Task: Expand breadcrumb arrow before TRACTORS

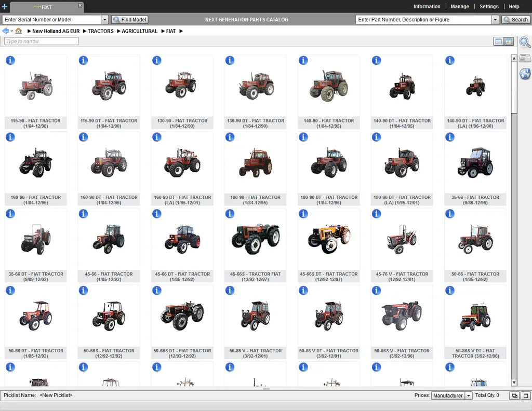Action: (85, 31)
